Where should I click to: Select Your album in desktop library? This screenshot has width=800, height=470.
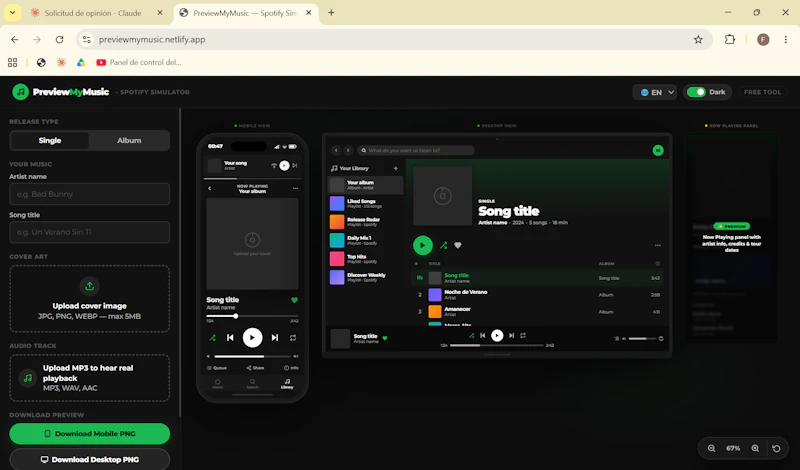(365, 185)
